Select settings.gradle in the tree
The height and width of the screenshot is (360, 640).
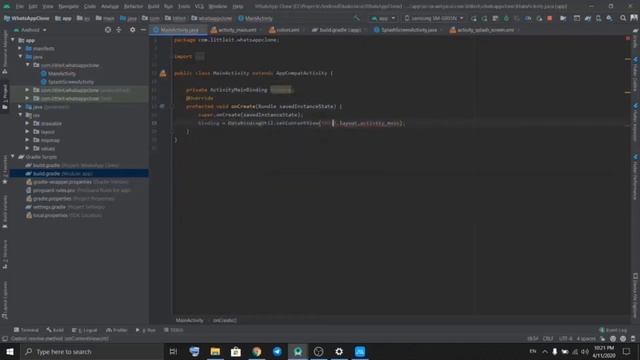(x=65, y=207)
